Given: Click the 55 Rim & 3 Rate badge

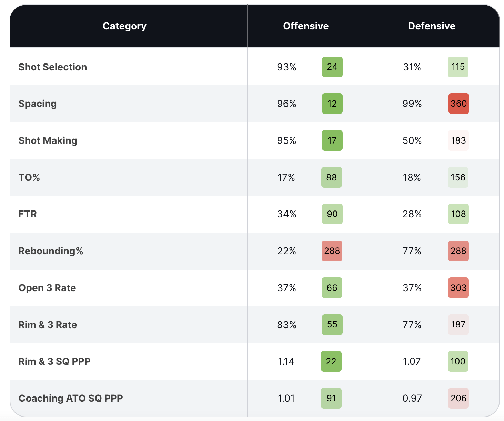Looking at the screenshot, I should (332, 324).
